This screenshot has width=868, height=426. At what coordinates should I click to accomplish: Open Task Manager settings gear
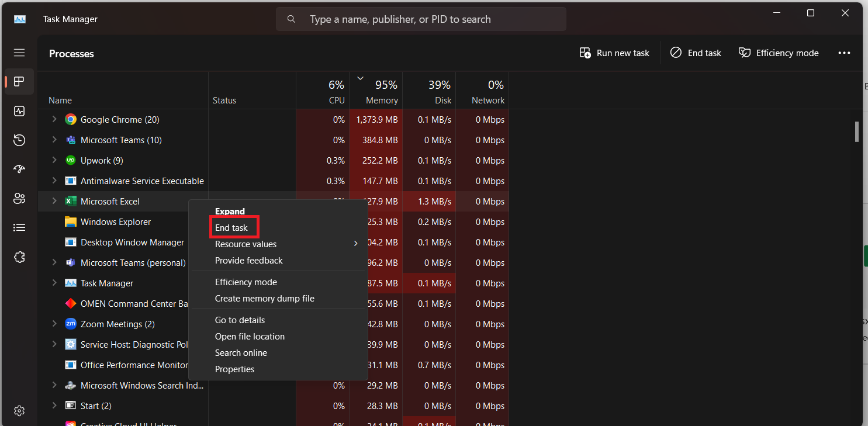19,411
